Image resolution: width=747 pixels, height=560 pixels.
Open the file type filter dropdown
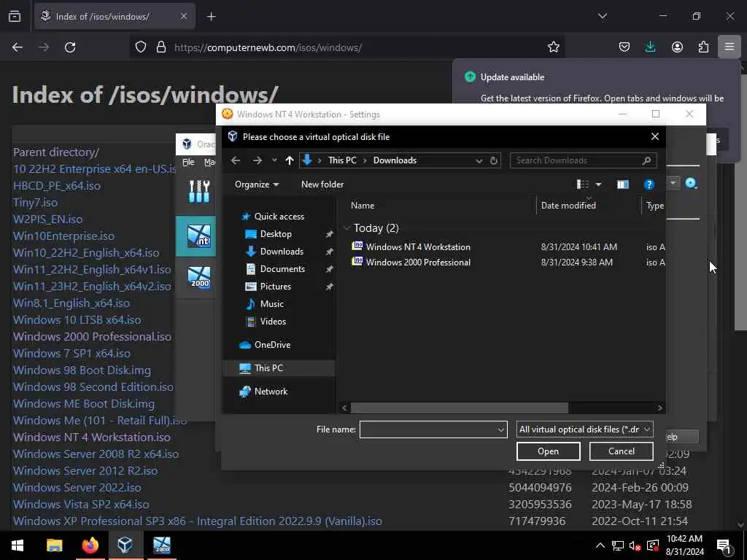point(584,429)
